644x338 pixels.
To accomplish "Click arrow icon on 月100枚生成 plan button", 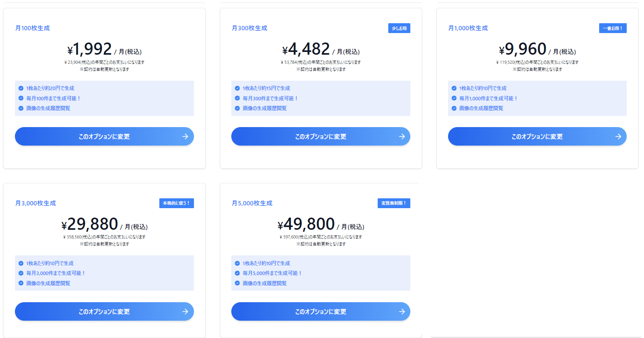I will (x=185, y=137).
